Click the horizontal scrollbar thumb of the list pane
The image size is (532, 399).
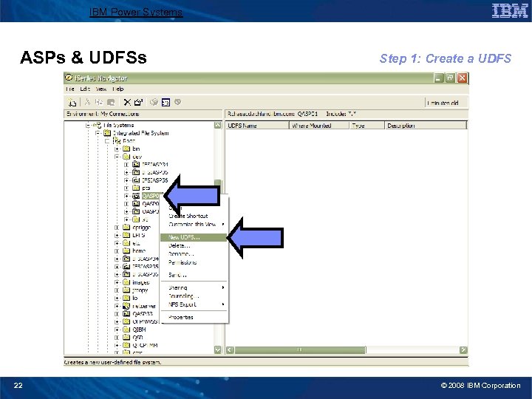tap(300, 349)
